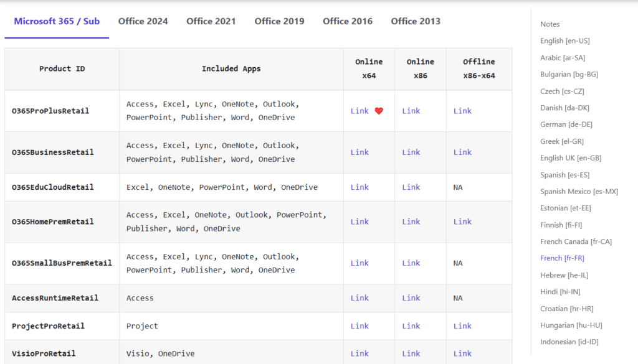Click the Offline x86-x64 column header
The height and width of the screenshot is (364, 638).
(479, 68)
